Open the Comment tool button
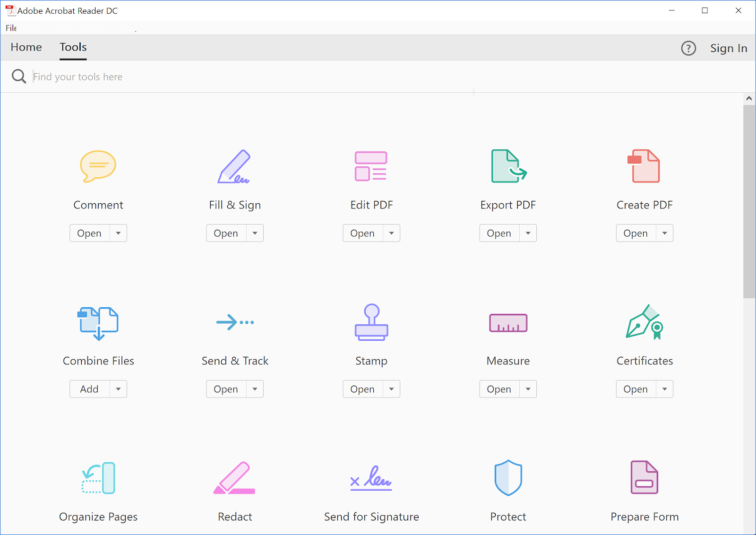Image resolution: width=756 pixels, height=535 pixels. point(90,233)
